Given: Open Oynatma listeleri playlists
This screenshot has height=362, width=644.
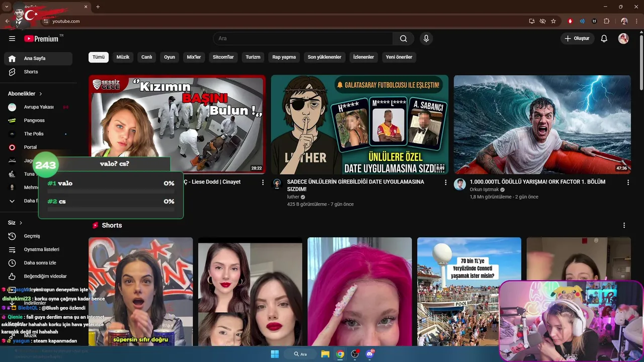Looking at the screenshot, I should tap(38, 249).
